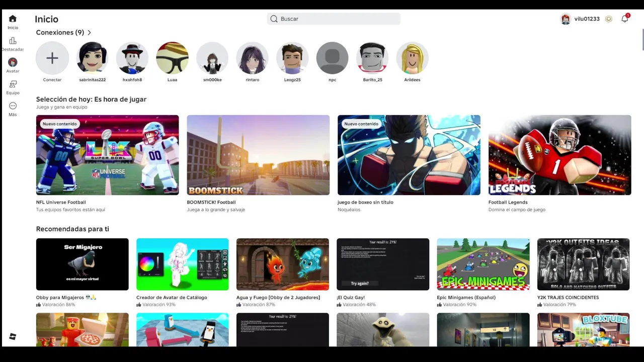Open ¡El Quiz Gay! game thumbnail
This screenshot has width=644, height=362.
click(x=383, y=264)
